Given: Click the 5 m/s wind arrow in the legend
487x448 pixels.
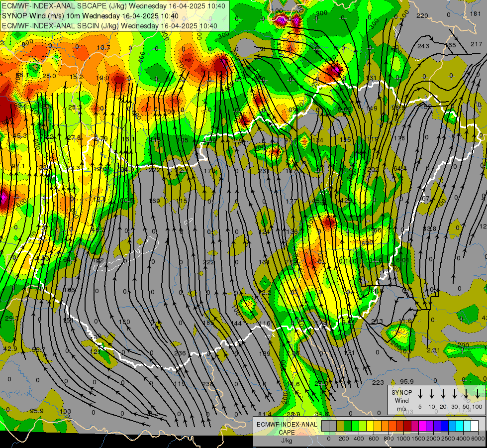Looking at the screenshot, I should pyautogui.click(x=420, y=393).
